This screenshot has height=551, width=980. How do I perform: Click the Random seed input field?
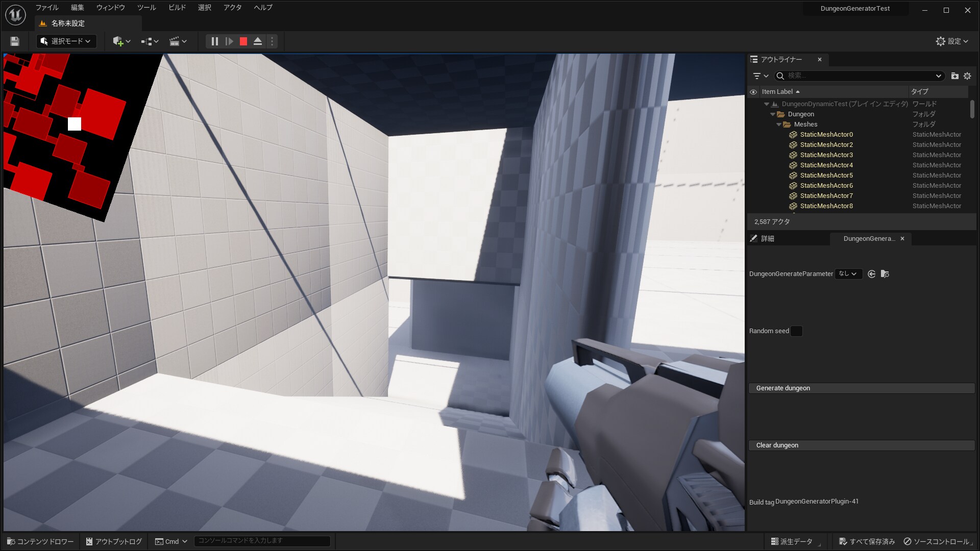coord(796,331)
